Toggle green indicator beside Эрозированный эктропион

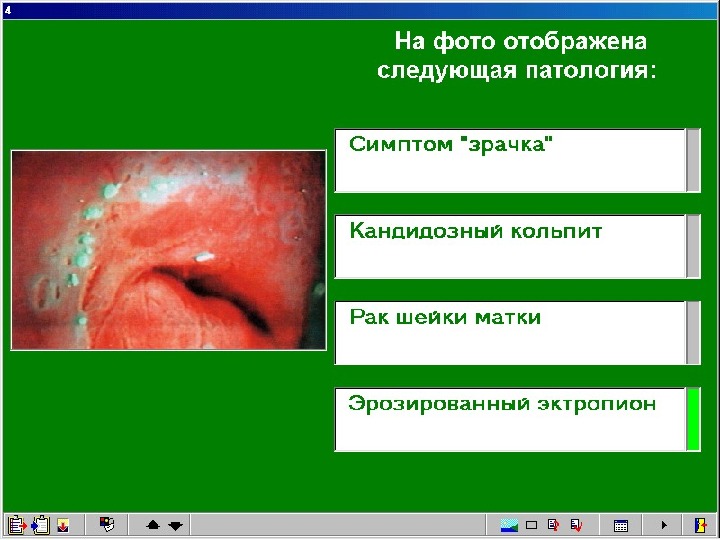693,419
